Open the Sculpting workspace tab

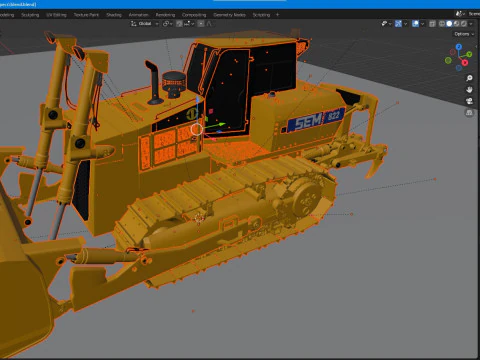[x=30, y=15]
